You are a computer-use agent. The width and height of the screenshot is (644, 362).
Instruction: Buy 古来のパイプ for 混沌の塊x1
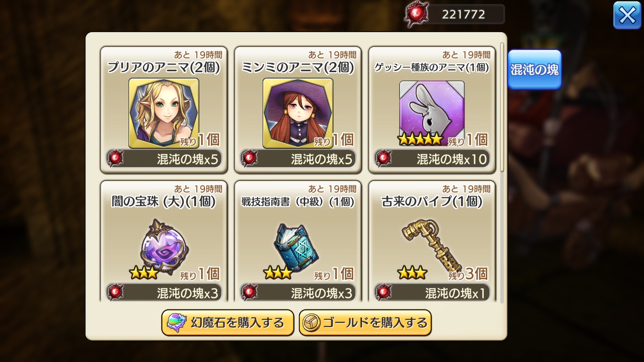(x=432, y=293)
